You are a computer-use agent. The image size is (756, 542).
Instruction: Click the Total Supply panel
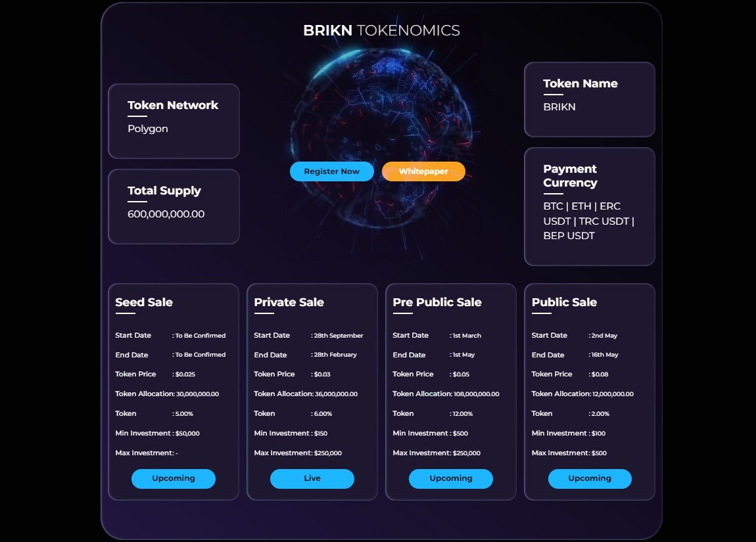(x=173, y=206)
